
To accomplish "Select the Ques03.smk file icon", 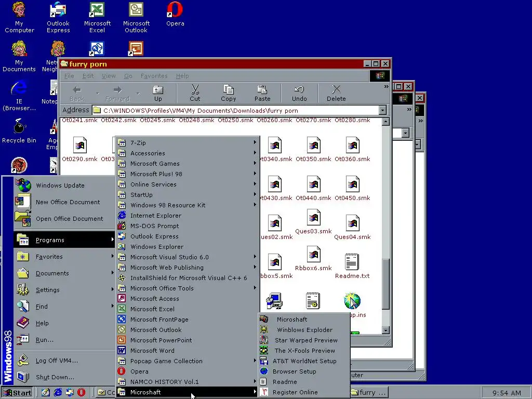I will [x=313, y=222].
